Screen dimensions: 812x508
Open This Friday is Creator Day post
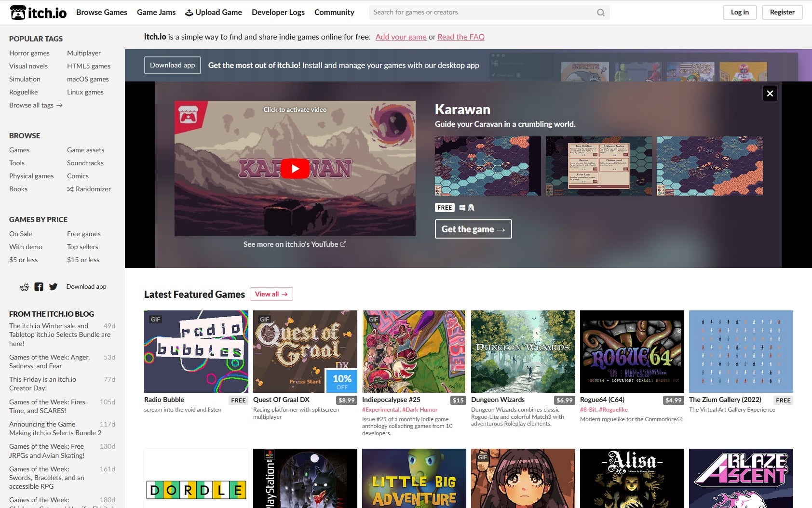pyautogui.click(x=42, y=384)
